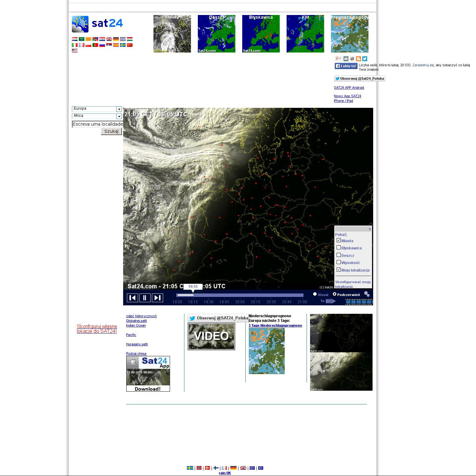Click the Google +1 icon
This screenshot has height=476, width=476.
point(338,59)
